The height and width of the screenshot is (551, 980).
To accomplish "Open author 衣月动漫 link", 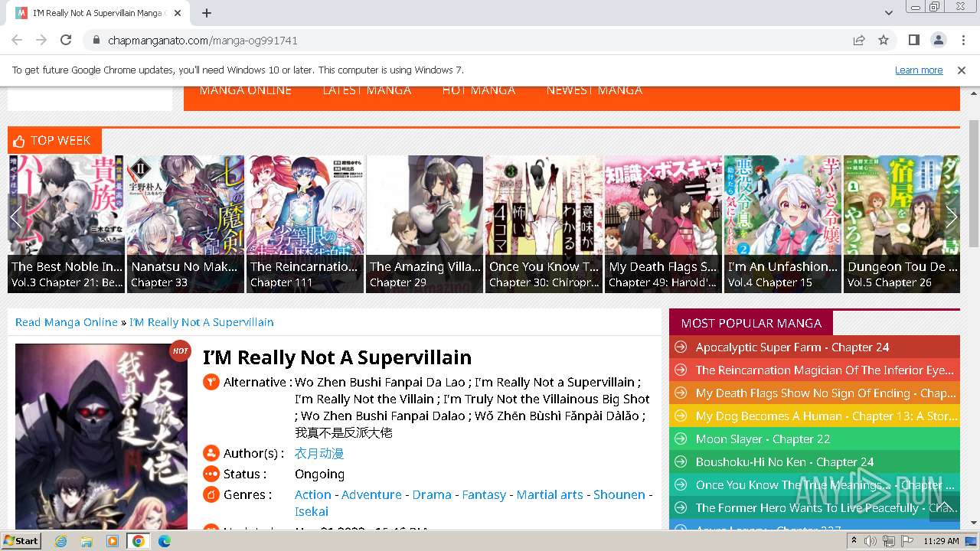I will click(319, 454).
